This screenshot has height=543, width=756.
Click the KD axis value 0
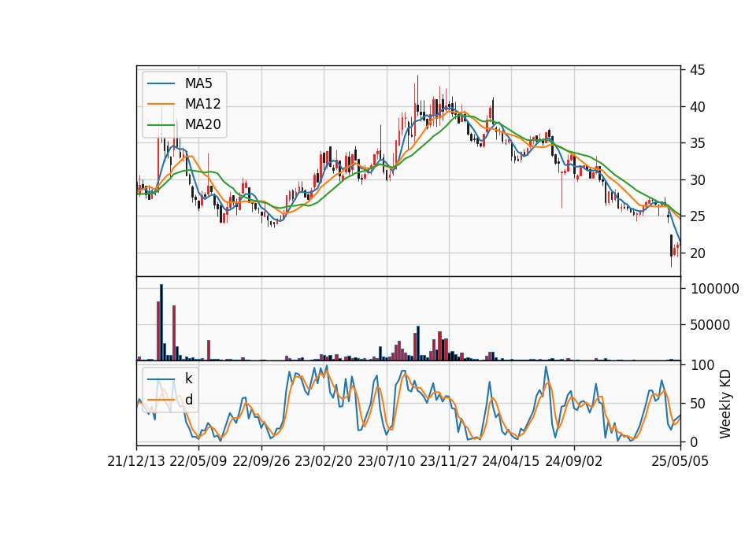tap(694, 441)
